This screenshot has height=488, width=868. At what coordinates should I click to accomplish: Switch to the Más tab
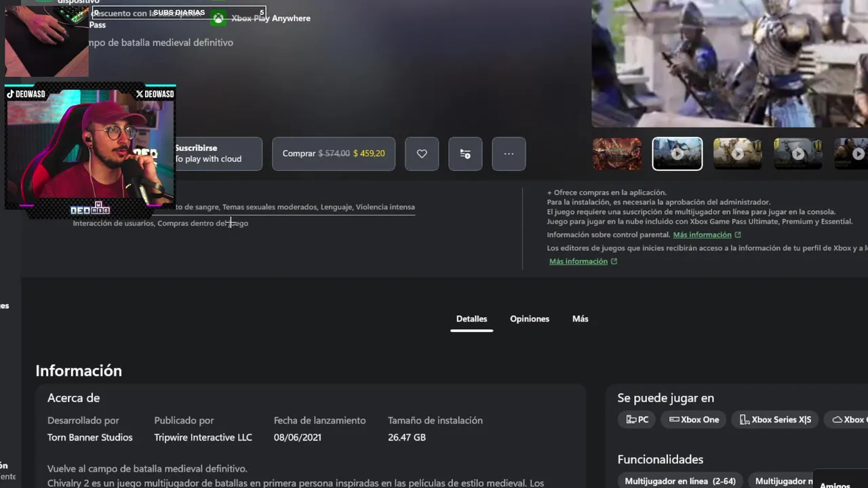pyautogui.click(x=580, y=319)
